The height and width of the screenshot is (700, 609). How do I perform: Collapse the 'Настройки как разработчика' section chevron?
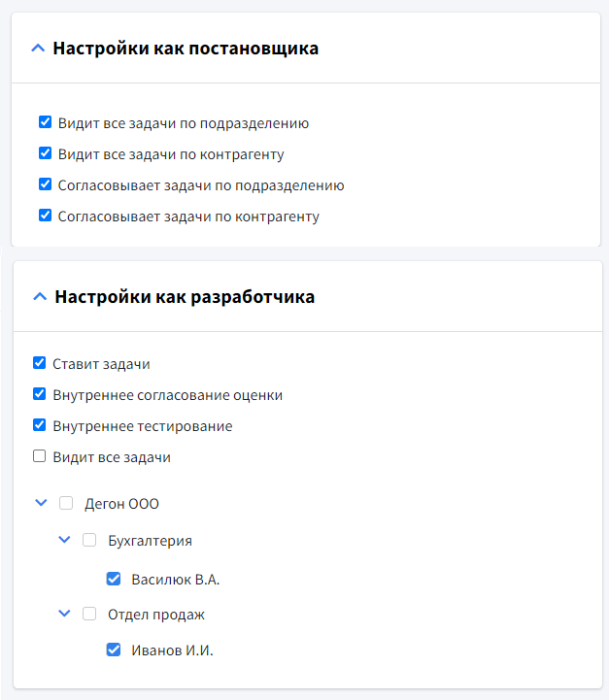pyautogui.click(x=40, y=297)
